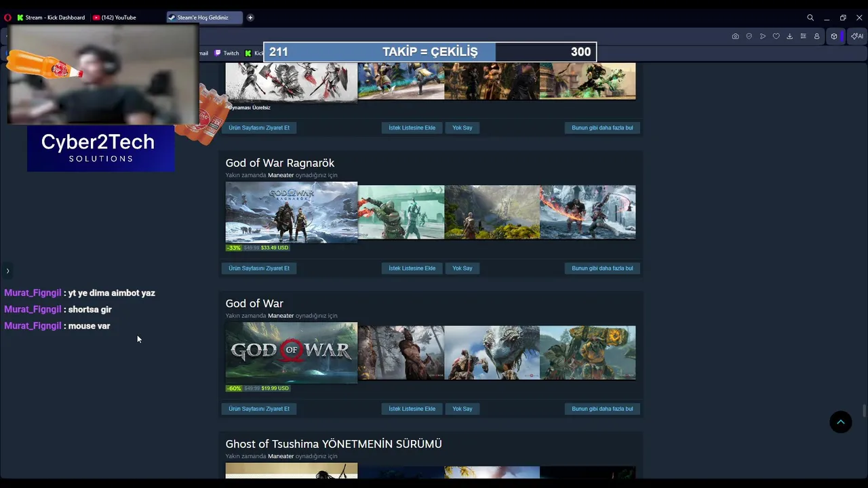
Task: Click the page vertical scrollbar thumb
Action: coord(864,411)
